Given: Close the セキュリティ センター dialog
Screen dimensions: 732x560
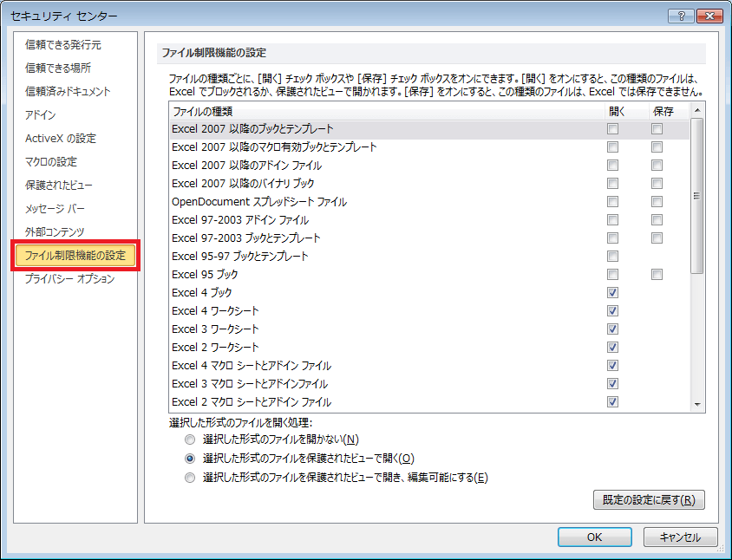Looking at the screenshot, I should pos(709,16).
